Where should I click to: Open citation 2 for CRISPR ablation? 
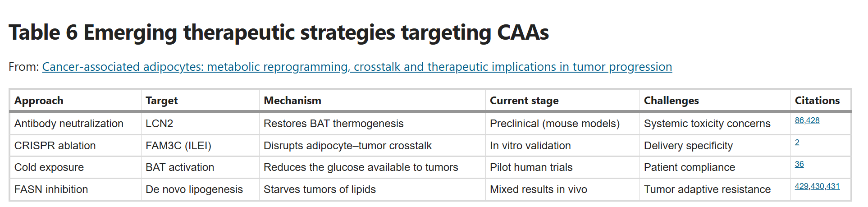[797, 143]
